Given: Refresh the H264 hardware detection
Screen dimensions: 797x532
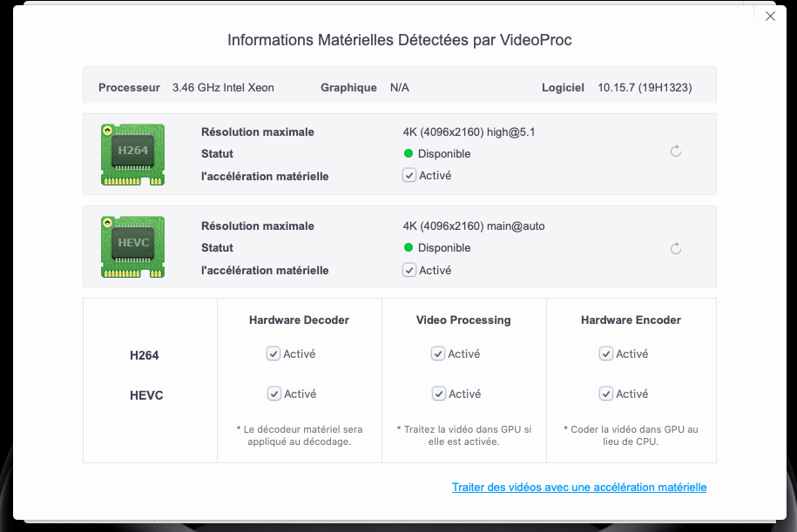Looking at the screenshot, I should 676,151.
